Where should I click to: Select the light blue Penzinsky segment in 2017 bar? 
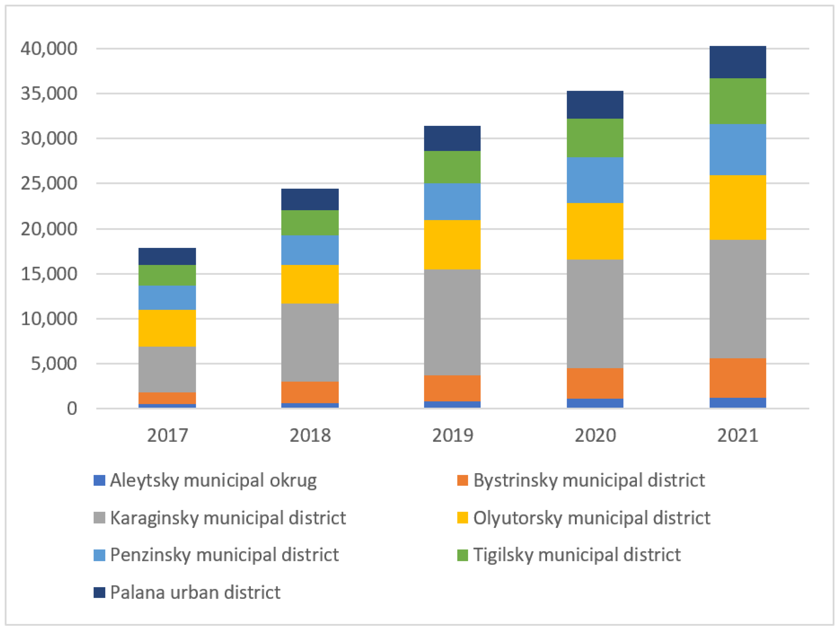pos(167,297)
